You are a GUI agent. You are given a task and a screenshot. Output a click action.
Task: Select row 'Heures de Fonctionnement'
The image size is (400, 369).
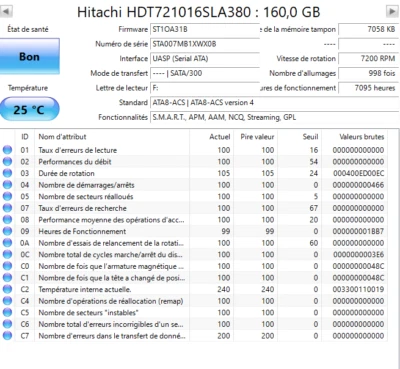pos(194,231)
